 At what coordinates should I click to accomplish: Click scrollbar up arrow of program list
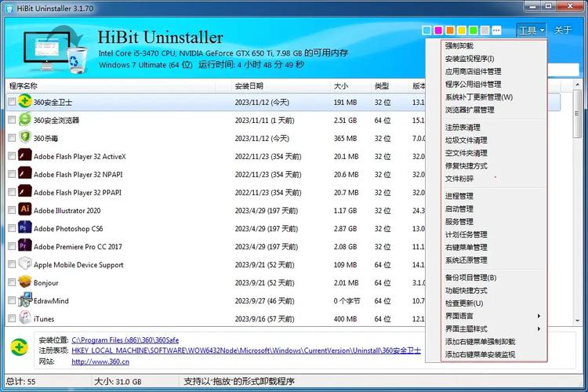577,85
